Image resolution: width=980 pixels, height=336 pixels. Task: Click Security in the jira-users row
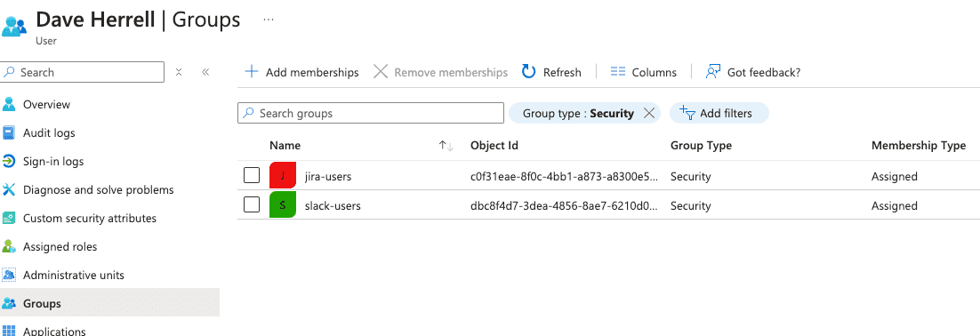691,177
